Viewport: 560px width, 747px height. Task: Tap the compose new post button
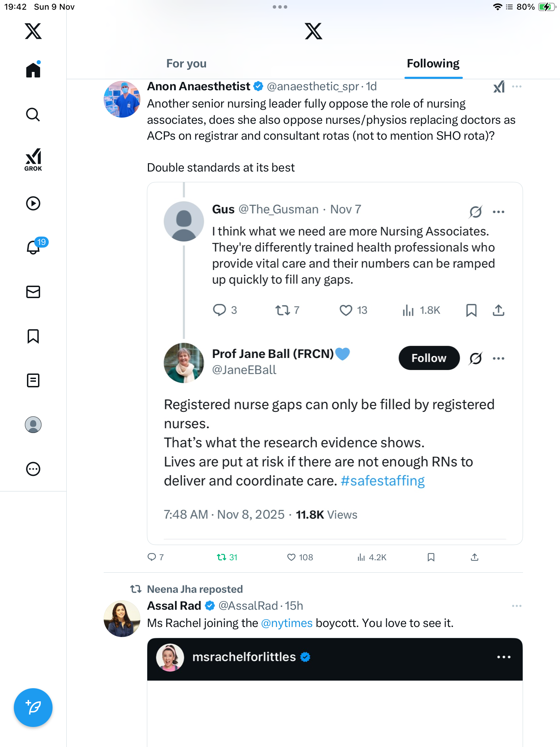[x=33, y=707]
